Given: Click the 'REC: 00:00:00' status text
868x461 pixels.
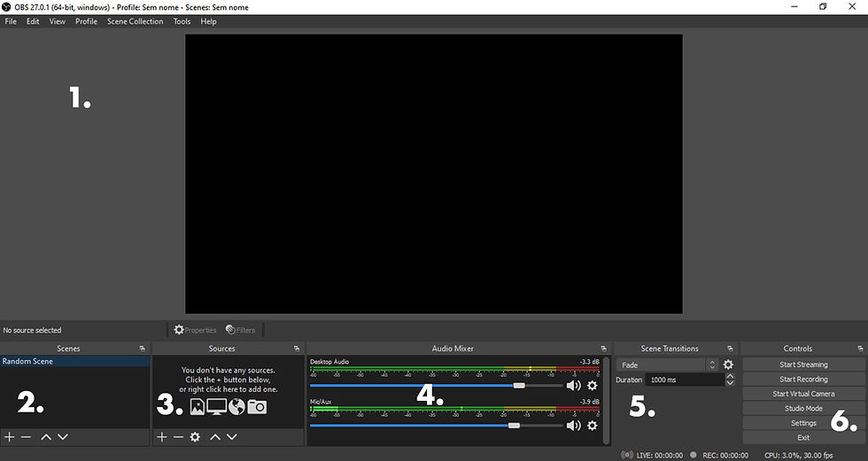Looking at the screenshot, I should click(x=725, y=455).
